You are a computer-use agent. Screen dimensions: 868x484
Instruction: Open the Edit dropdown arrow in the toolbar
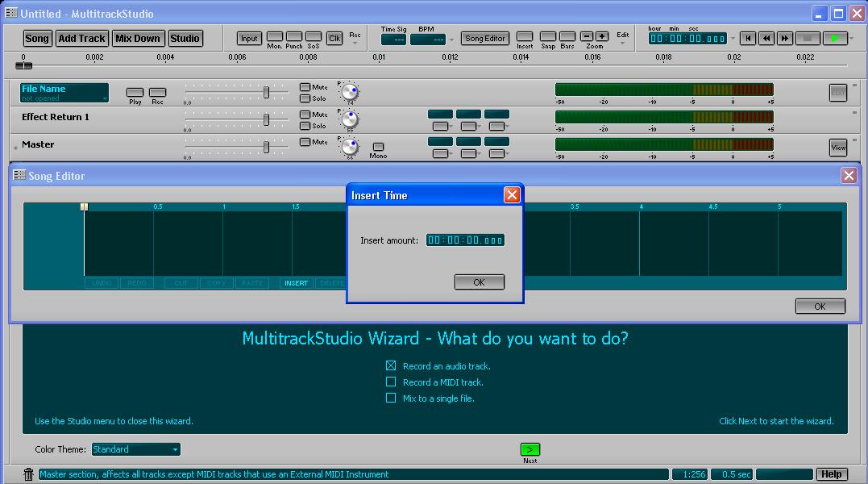[622, 43]
